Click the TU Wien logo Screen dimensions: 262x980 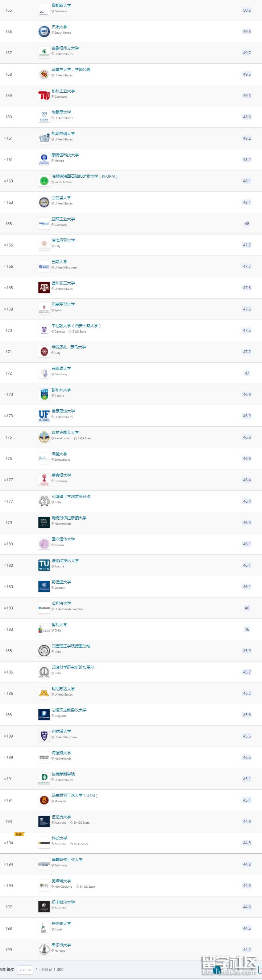click(44, 565)
